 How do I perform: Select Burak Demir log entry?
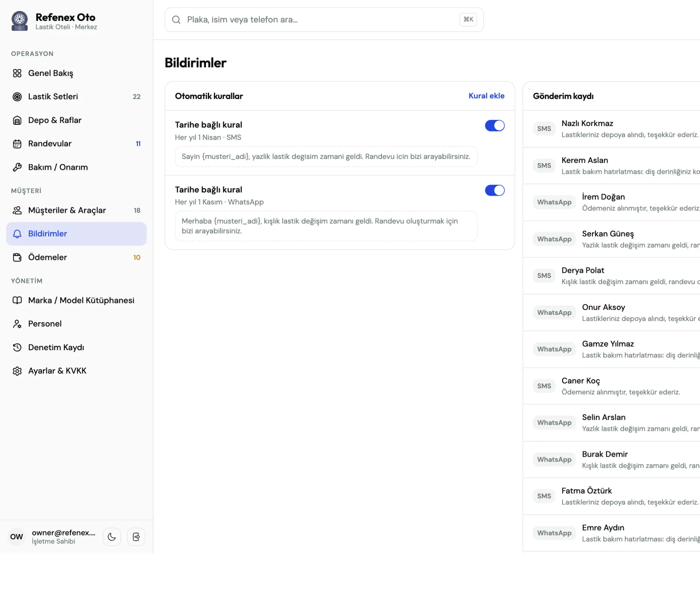click(x=612, y=460)
